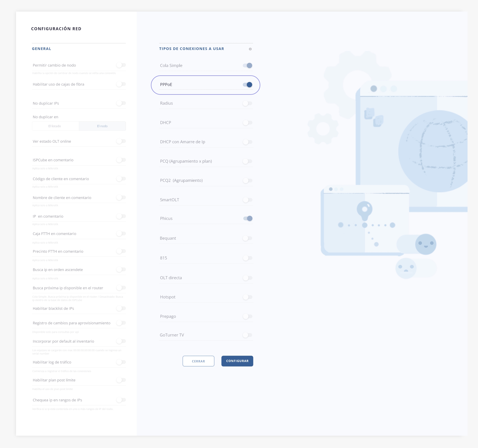Disable the Phicus toggle
478x448 pixels.
248,218
